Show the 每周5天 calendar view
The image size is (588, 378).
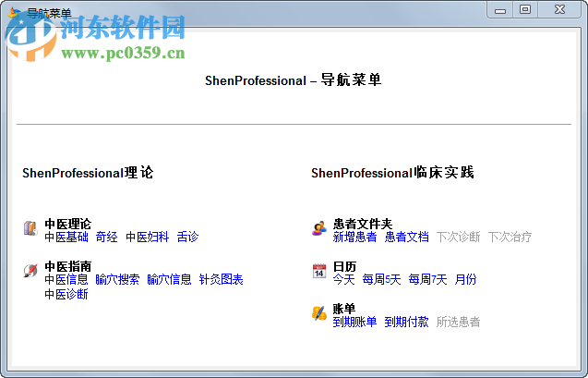point(381,279)
